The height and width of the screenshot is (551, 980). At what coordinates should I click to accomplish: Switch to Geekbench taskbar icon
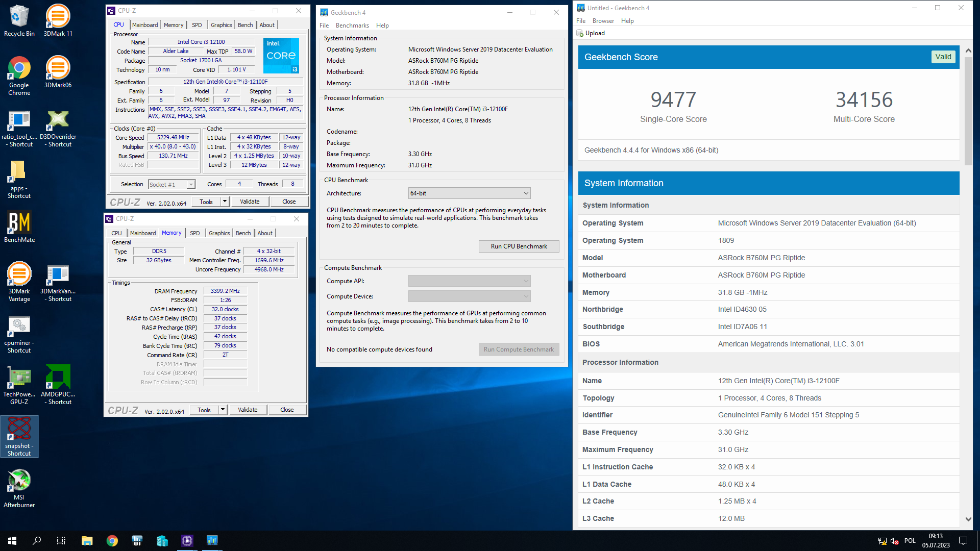pos(212,541)
